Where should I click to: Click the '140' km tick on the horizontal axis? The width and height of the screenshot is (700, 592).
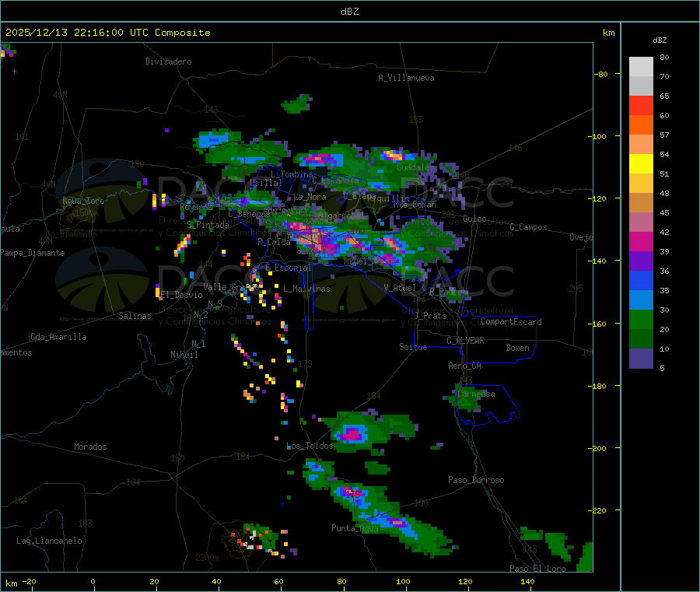point(527,582)
